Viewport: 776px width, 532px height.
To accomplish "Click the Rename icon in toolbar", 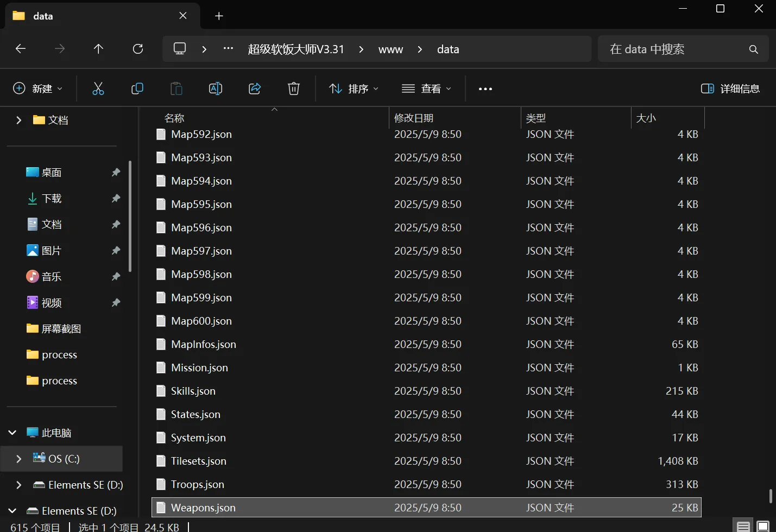I will (x=216, y=88).
